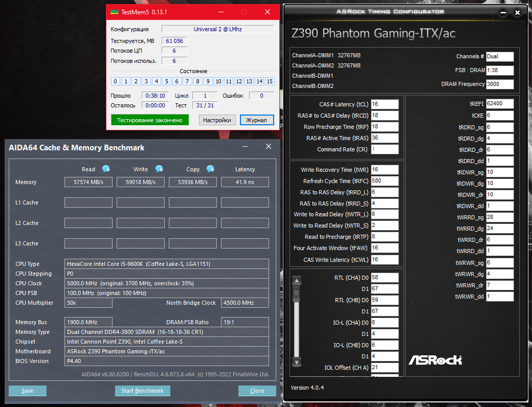Click the L1 Cache Read result box

tap(88, 203)
